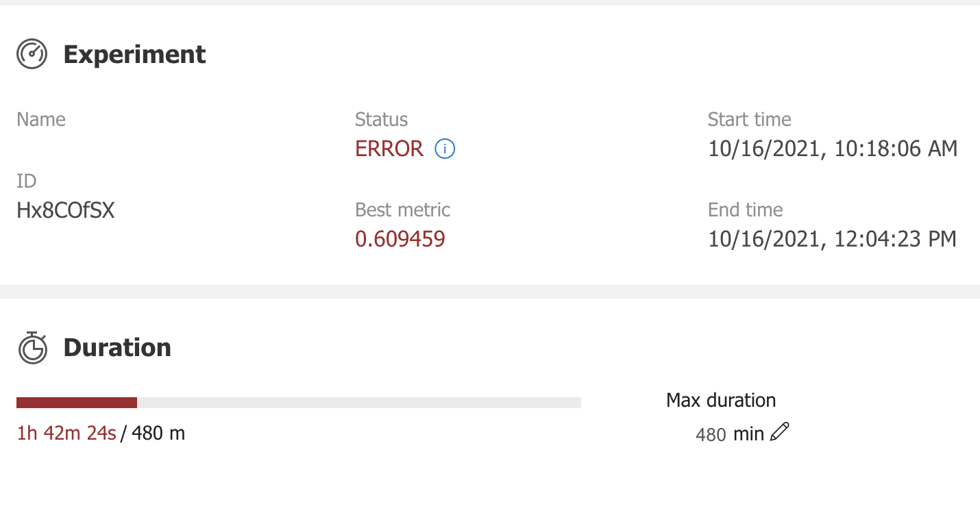Select the ERROR status text
Screen dimensions: 980x515
pos(389,149)
